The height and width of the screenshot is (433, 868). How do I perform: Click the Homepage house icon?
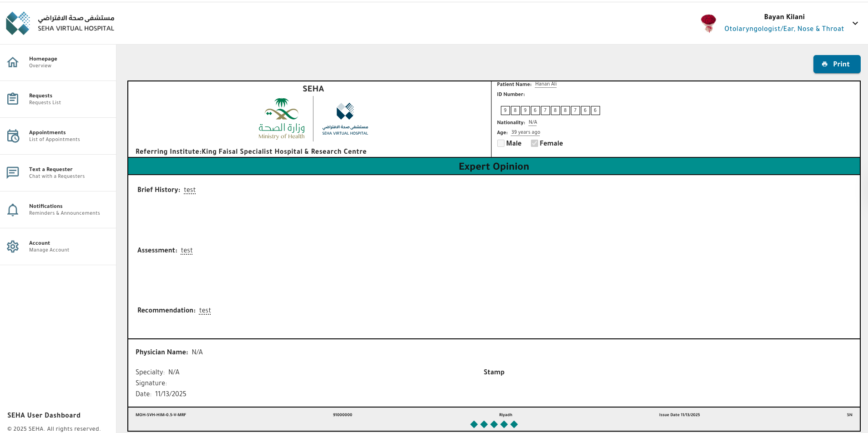13,62
